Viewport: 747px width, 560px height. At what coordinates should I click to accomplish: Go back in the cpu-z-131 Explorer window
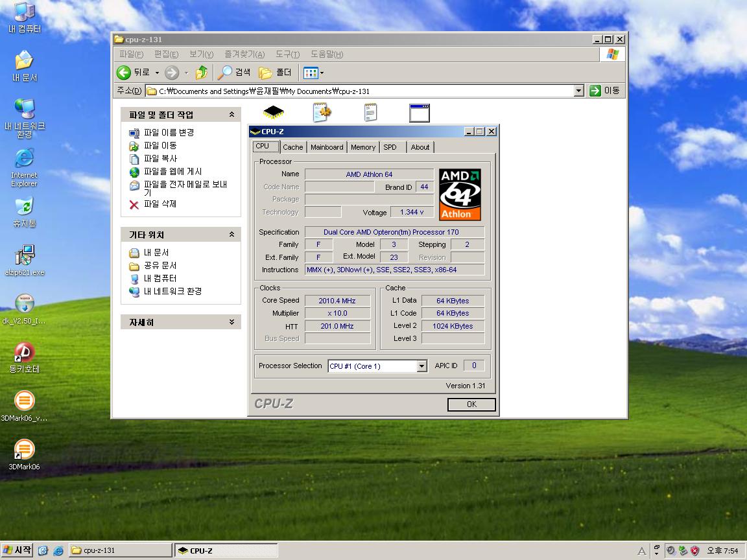[x=133, y=73]
